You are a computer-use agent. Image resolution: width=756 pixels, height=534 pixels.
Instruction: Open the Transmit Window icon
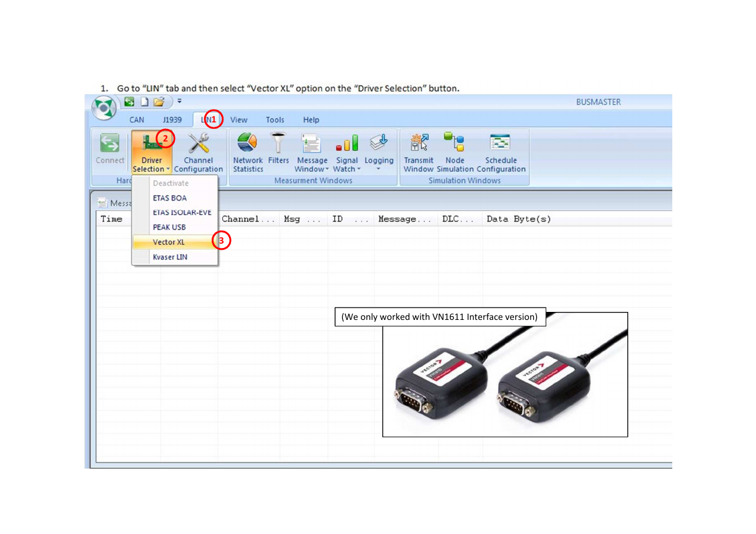coord(419,143)
